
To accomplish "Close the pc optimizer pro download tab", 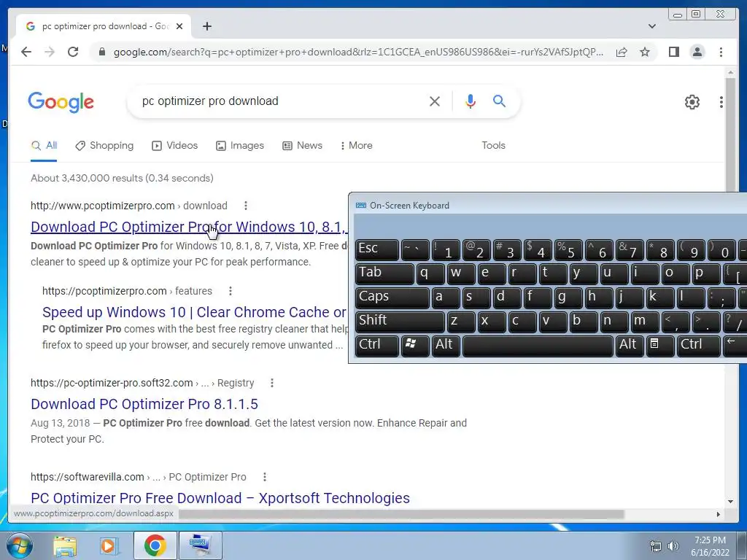I will (x=179, y=26).
